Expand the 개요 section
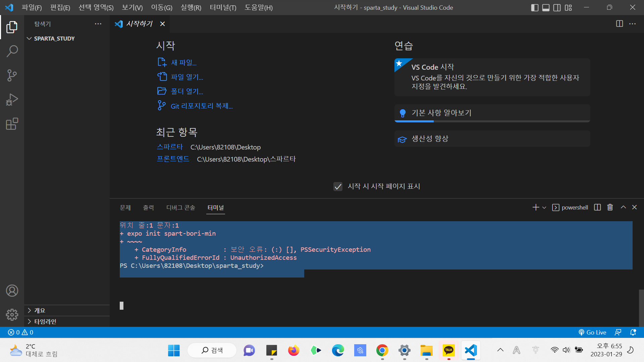This screenshot has height=362, width=644. 67,310
